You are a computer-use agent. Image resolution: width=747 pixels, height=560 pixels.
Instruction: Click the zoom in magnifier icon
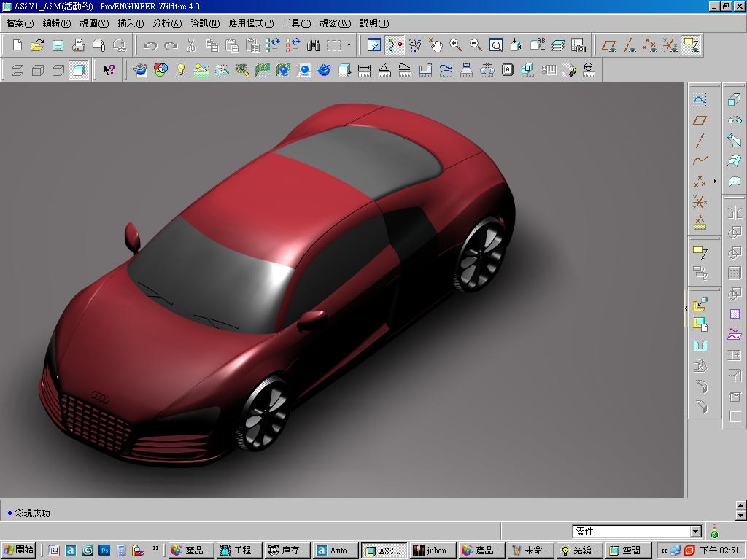click(455, 45)
